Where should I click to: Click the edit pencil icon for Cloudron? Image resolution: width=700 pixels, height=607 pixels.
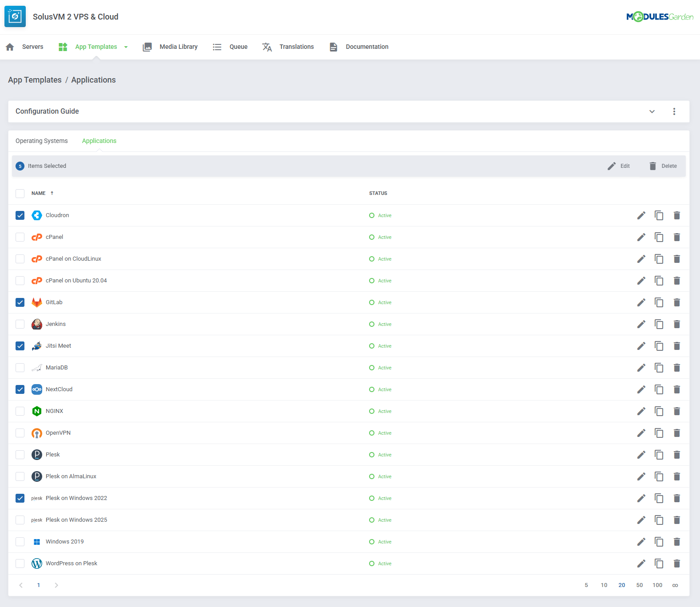click(x=641, y=215)
